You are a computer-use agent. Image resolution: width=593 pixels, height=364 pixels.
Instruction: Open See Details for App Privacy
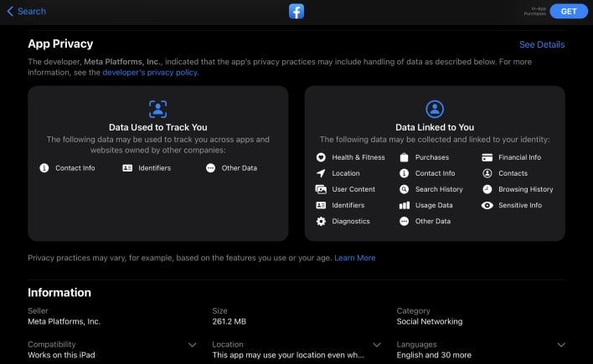(542, 44)
